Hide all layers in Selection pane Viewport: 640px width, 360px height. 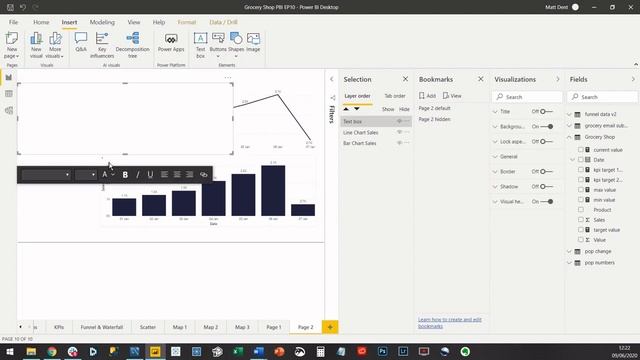[x=404, y=109]
